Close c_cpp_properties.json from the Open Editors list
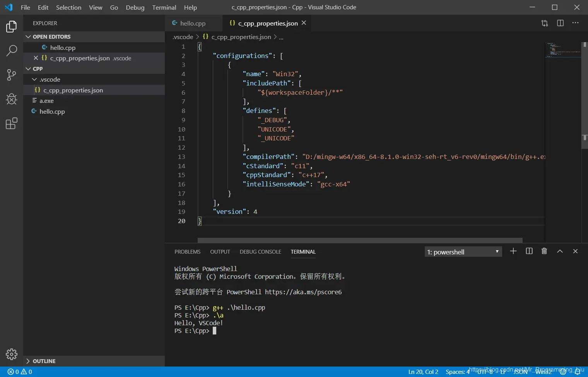588x377 pixels. point(36,58)
